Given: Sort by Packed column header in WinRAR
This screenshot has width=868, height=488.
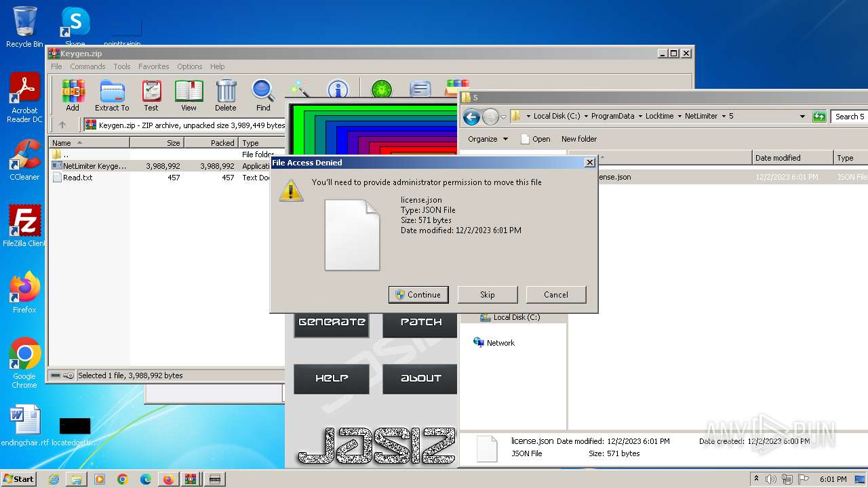Looking at the screenshot, I should [x=211, y=143].
